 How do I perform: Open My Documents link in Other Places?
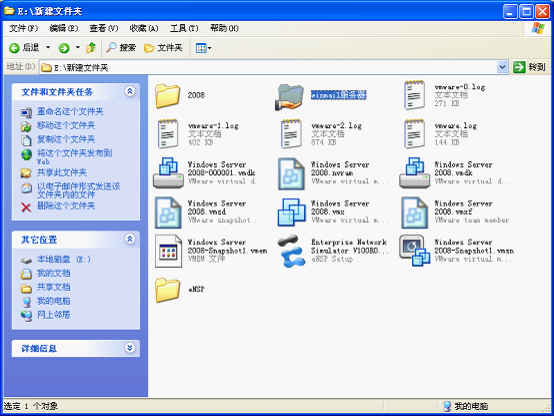click(54, 273)
